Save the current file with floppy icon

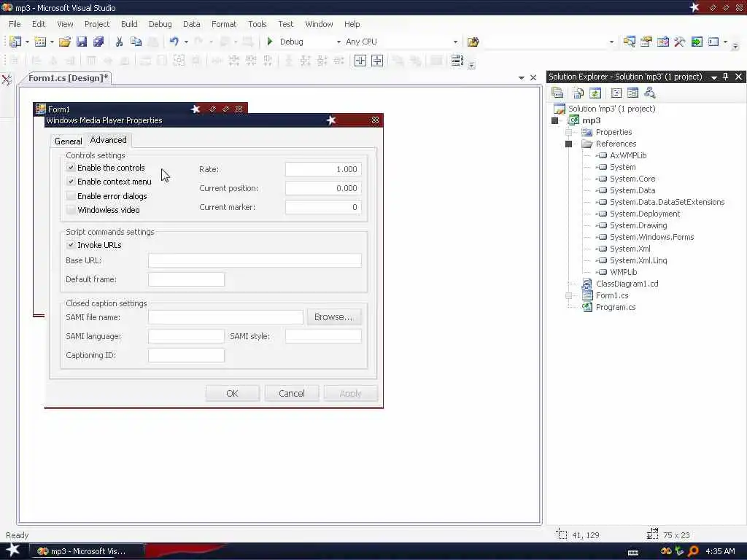(82, 42)
